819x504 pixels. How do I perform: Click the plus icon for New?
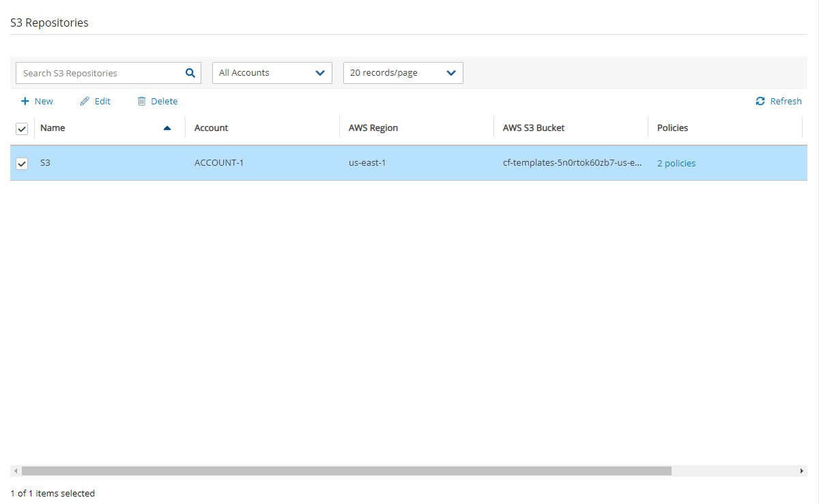[25, 101]
